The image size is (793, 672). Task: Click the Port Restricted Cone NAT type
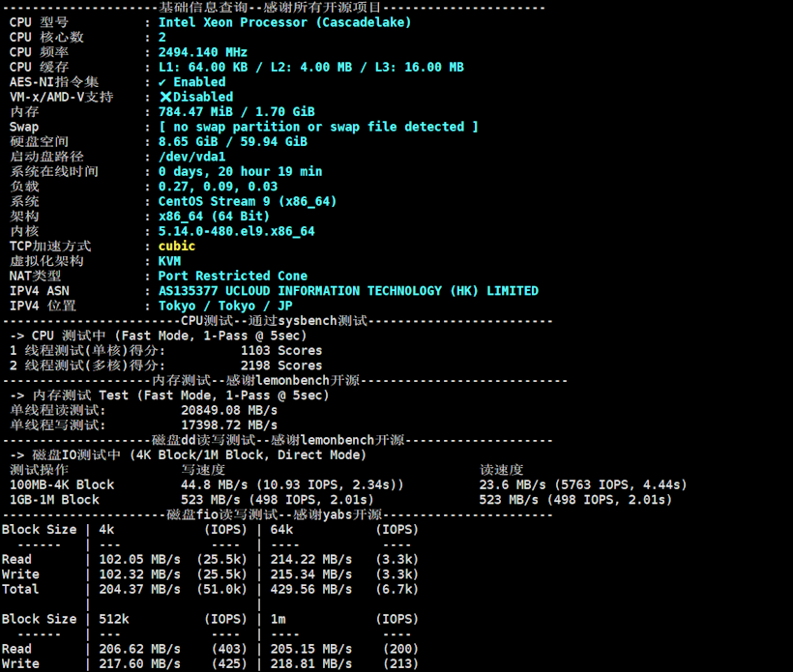point(232,276)
